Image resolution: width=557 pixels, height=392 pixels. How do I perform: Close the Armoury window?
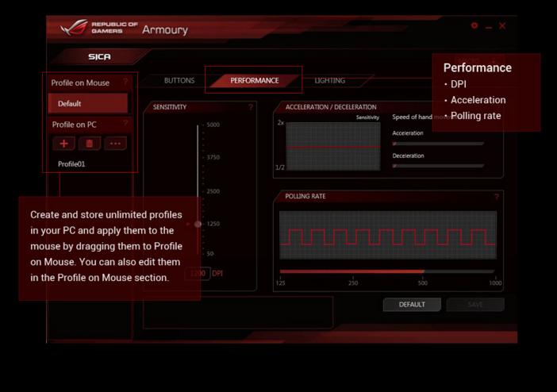coord(502,25)
